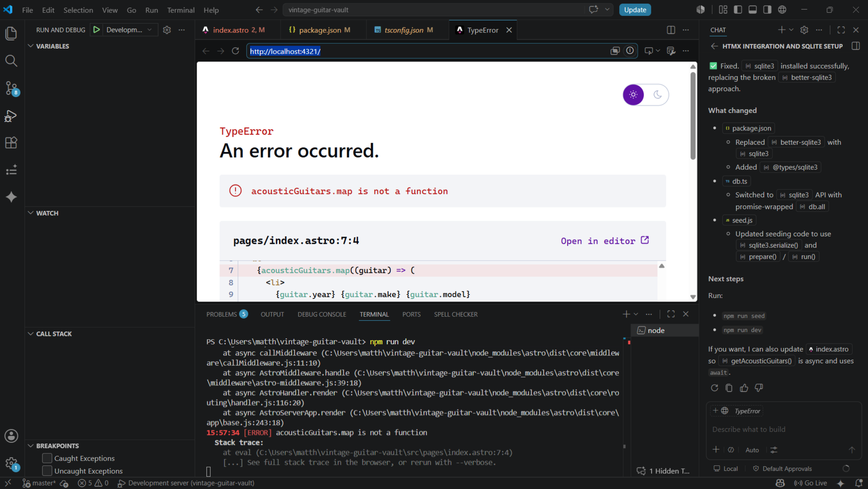Close the TypeError preview tab
This screenshot has height=489, width=868.
pos(509,30)
